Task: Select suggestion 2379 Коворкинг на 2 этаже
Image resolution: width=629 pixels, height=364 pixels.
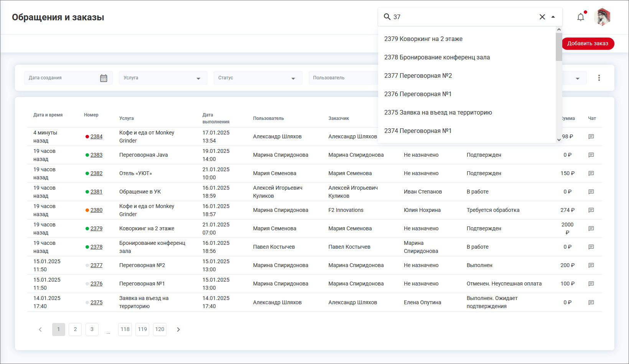Action: (423, 39)
